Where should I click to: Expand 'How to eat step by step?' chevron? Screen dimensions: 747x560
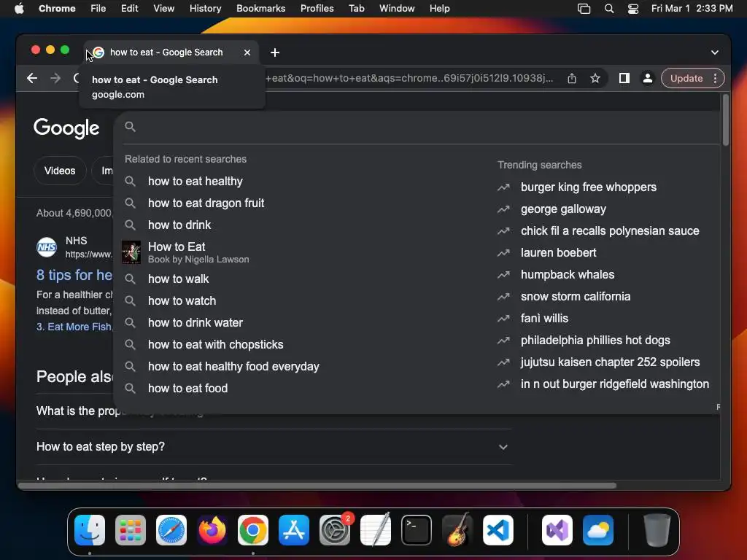click(503, 447)
